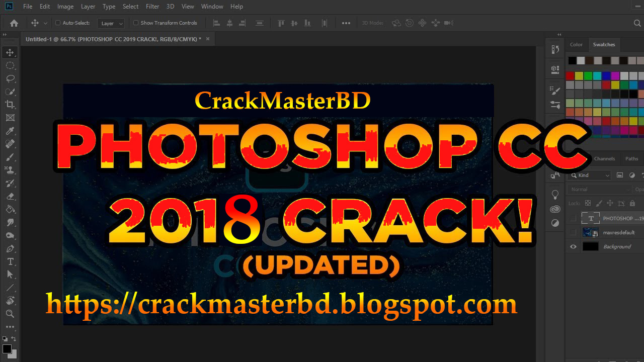Select the Move tool
Viewport: 644px width, 362px height.
pos(10,52)
